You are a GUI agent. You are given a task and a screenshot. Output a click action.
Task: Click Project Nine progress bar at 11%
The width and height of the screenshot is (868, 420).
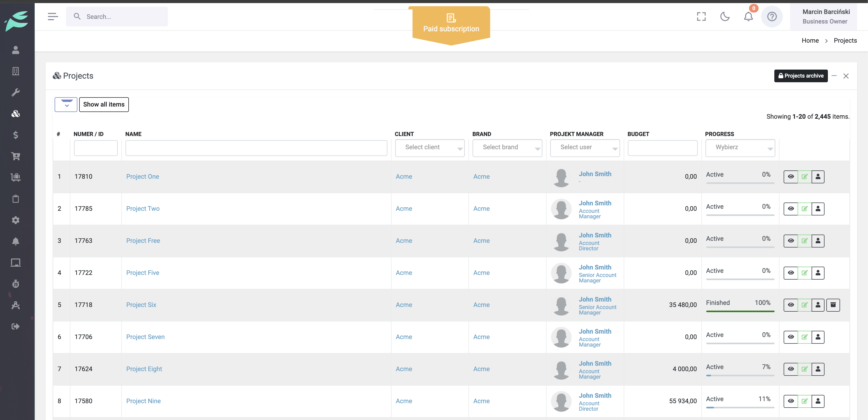(x=740, y=408)
